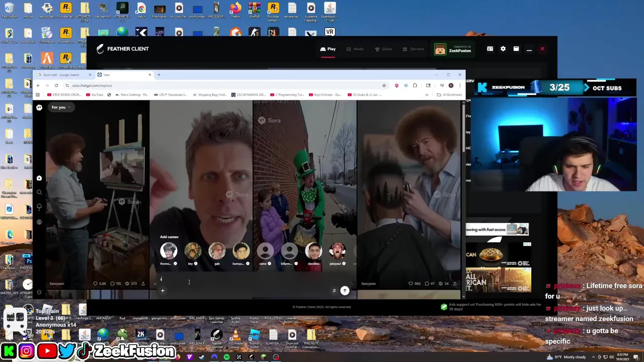Image resolution: width=644 pixels, height=362 pixels.
Task: Share the video with 966 likes
Action: pyautogui.click(x=455, y=284)
